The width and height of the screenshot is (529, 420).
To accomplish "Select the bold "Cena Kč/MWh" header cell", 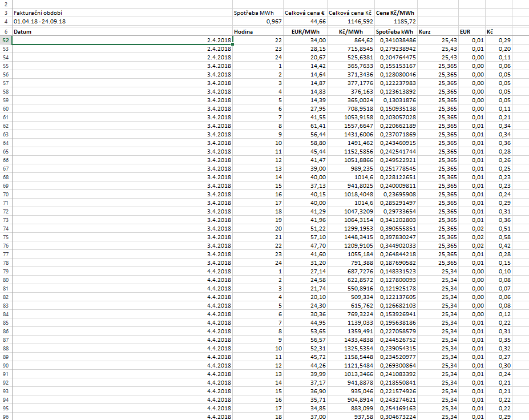I will point(397,12).
